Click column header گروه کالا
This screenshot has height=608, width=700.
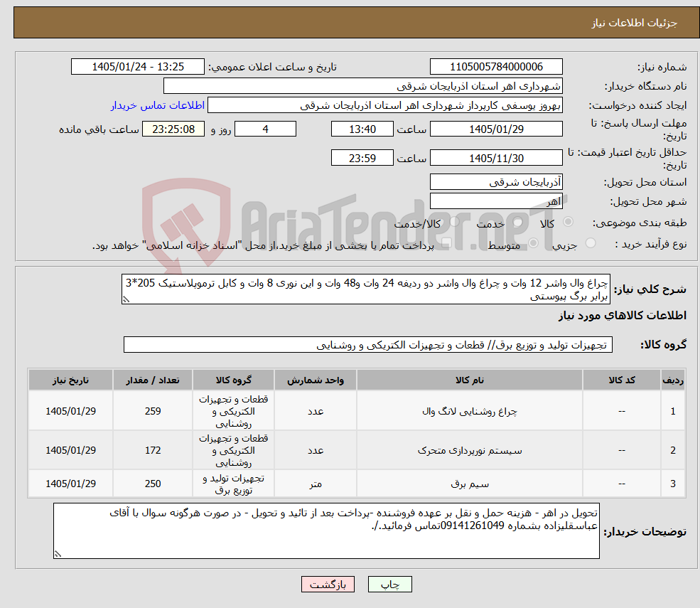(x=234, y=380)
